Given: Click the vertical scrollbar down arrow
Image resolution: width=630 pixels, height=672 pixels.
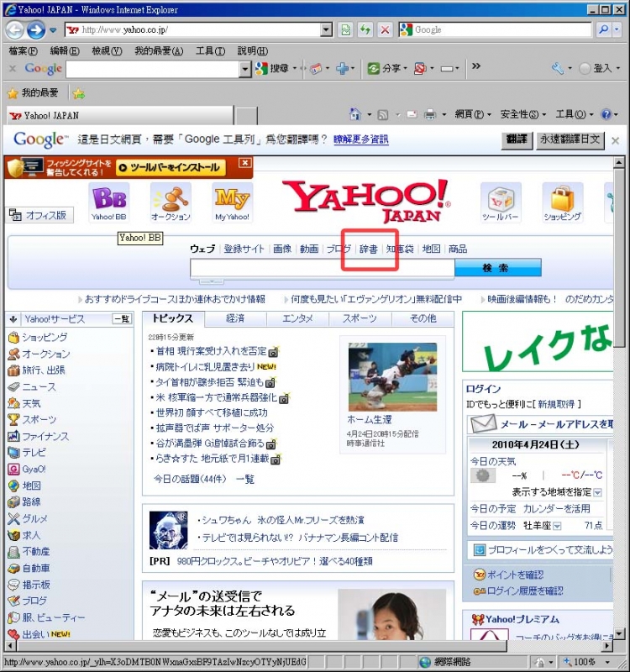Looking at the screenshot, I should pos(619,634).
